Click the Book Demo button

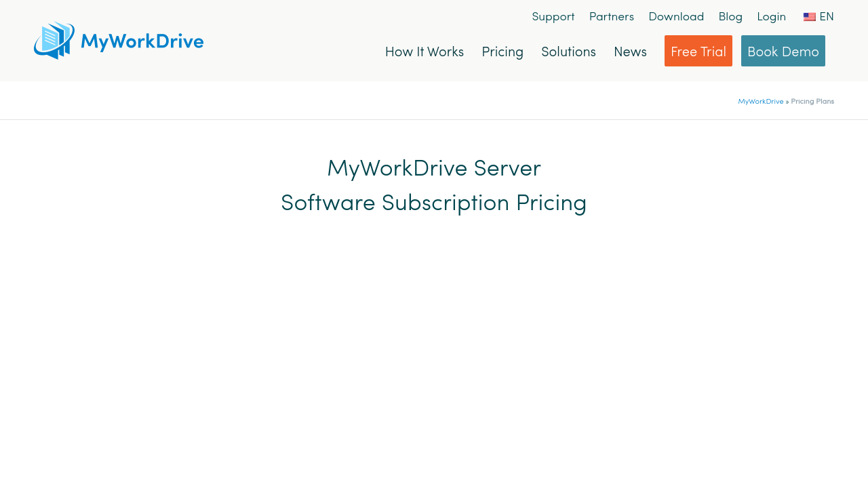pos(783,51)
